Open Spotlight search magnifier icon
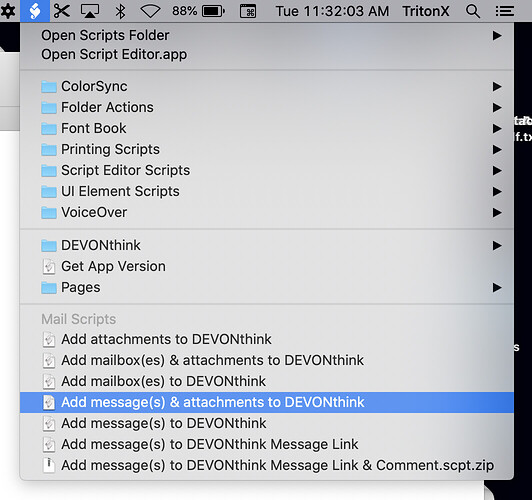Viewport: 532px width, 500px height. pos(473,11)
